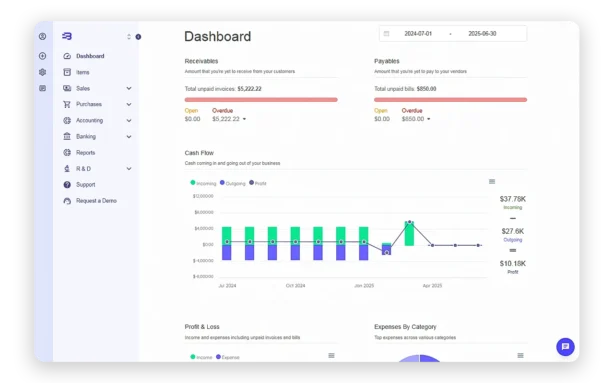The image size is (614, 383).
Task: Click the Banking building icon
Action: click(x=67, y=136)
